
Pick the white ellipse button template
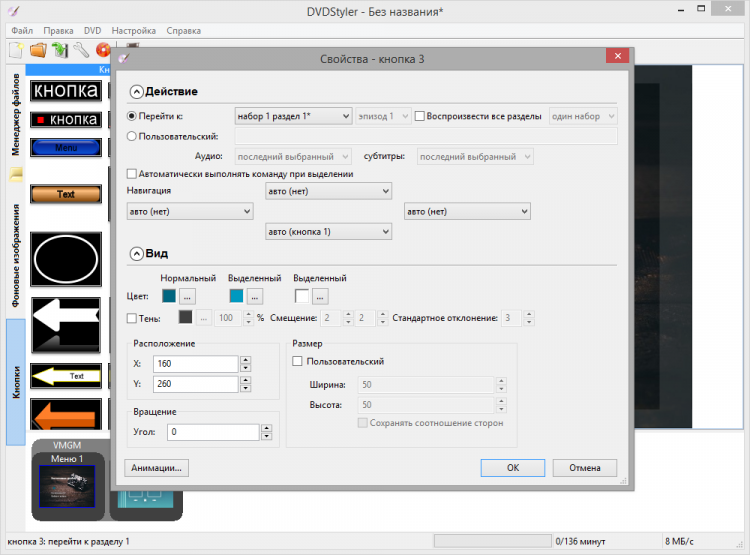pyautogui.click(x=66, y=259)
